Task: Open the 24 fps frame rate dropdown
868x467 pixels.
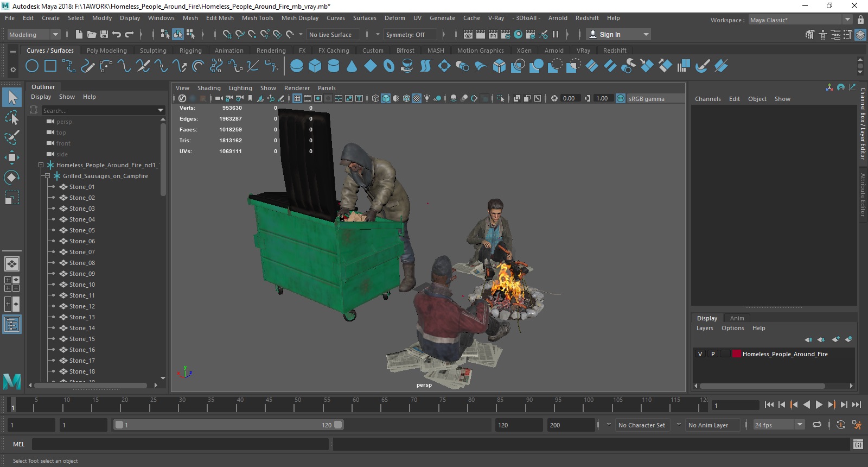Action: point(778,425)
